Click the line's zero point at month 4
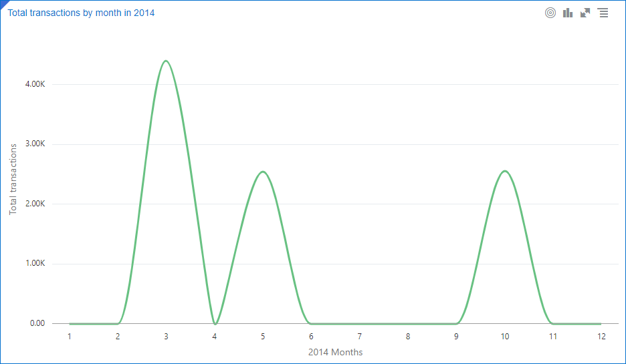The width and height of the screenshot is (626, 364). pos(215,324)
